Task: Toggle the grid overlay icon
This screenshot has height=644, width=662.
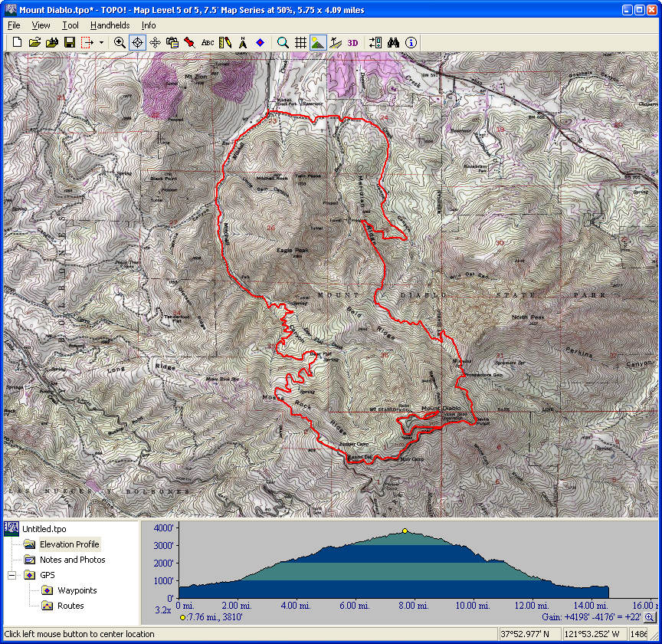Action: pos(301,43)
